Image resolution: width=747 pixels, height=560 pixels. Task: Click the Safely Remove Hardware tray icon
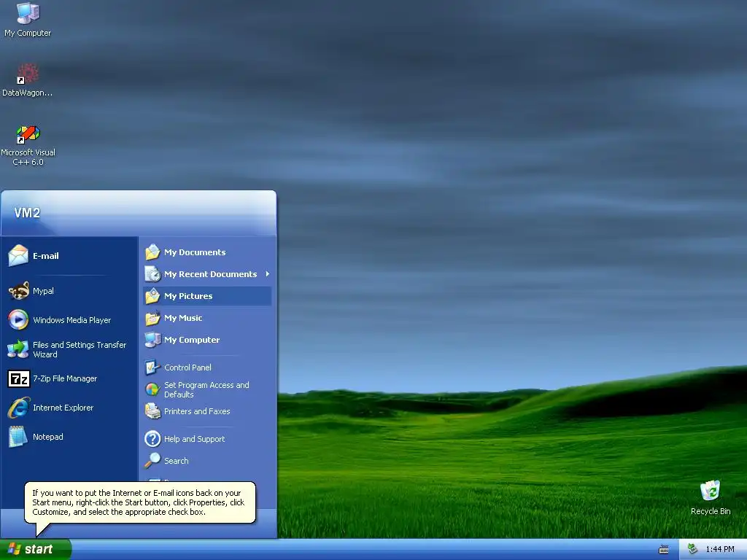(693, 549)
